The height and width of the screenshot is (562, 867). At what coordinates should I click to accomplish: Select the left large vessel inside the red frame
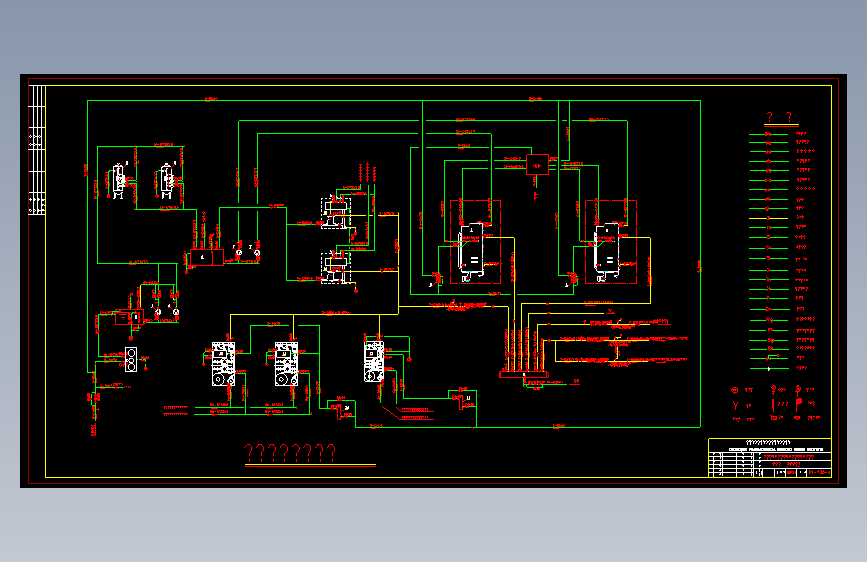point(471,251)
